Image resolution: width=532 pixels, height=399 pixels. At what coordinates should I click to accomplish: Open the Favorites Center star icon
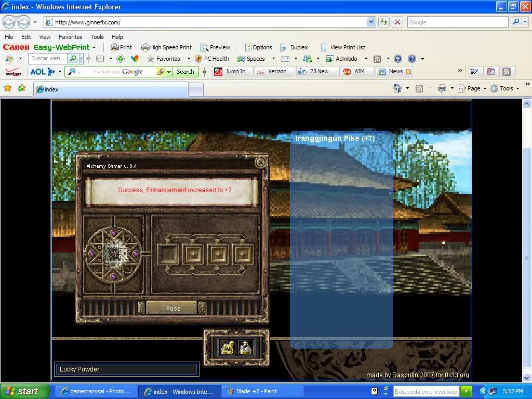(x=8, y=88)
